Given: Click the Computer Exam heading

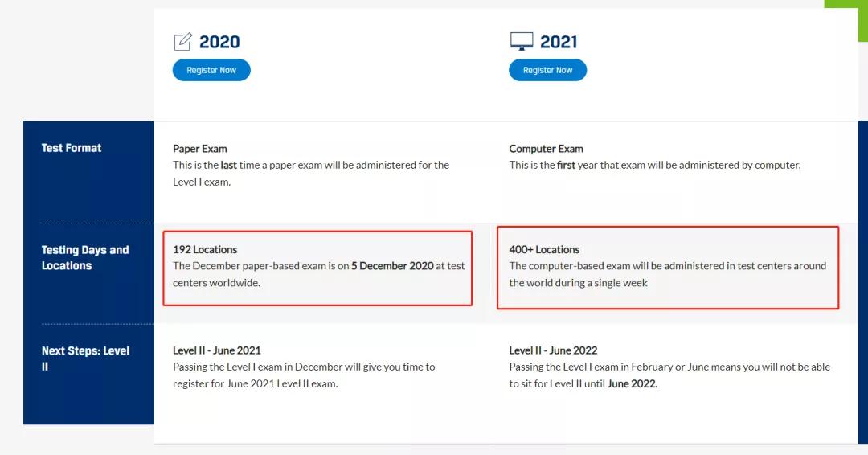Looking at the screenshot, I should [x=546, y=149].
